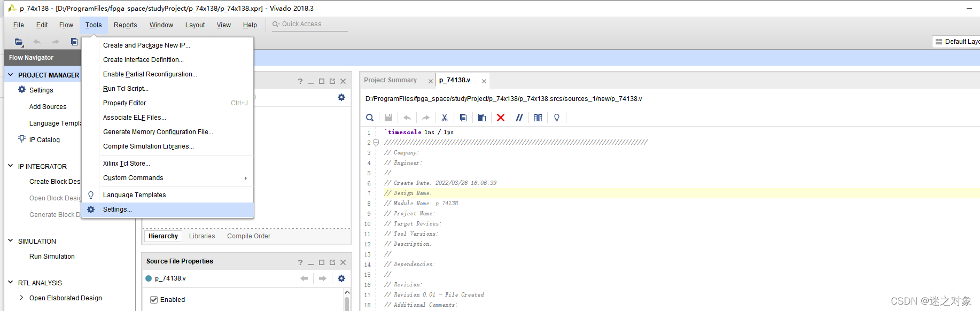This screenshot has height=311, width=980.
Task: Click the Open Project folder toolbar icon
Action: click(19, 42)
